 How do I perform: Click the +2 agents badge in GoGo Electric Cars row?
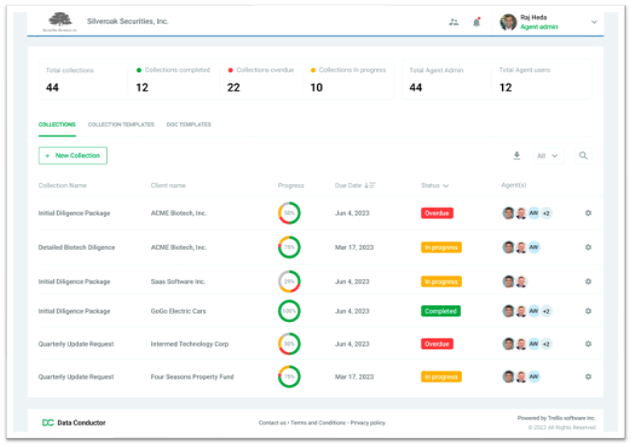[546, 311]
